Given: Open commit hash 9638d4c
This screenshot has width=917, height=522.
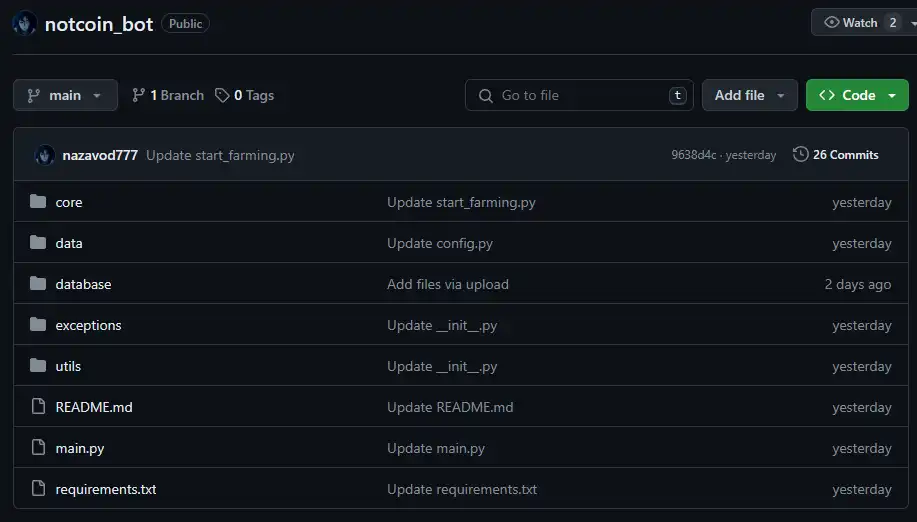Looking at the screenshot, I should pos(693,155).
